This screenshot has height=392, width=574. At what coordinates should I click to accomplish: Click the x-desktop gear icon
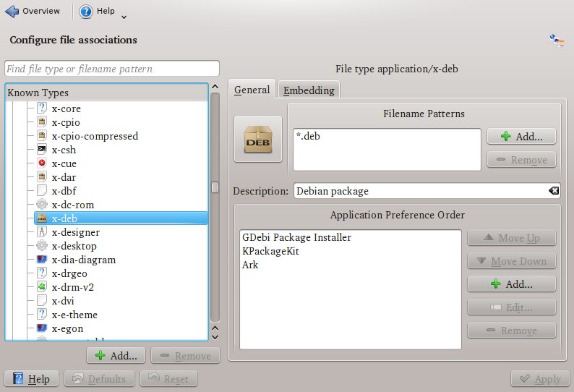42,245
